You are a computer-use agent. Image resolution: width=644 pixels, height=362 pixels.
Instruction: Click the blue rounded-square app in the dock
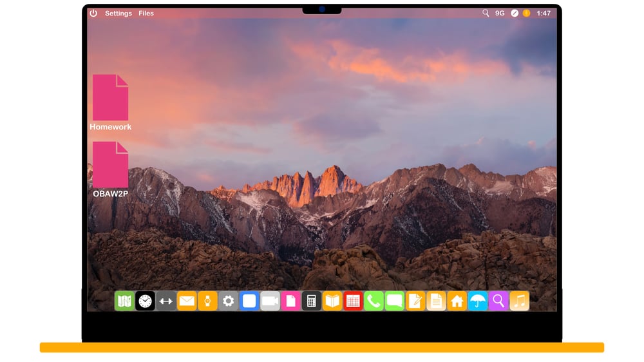(x=249, y=301)
